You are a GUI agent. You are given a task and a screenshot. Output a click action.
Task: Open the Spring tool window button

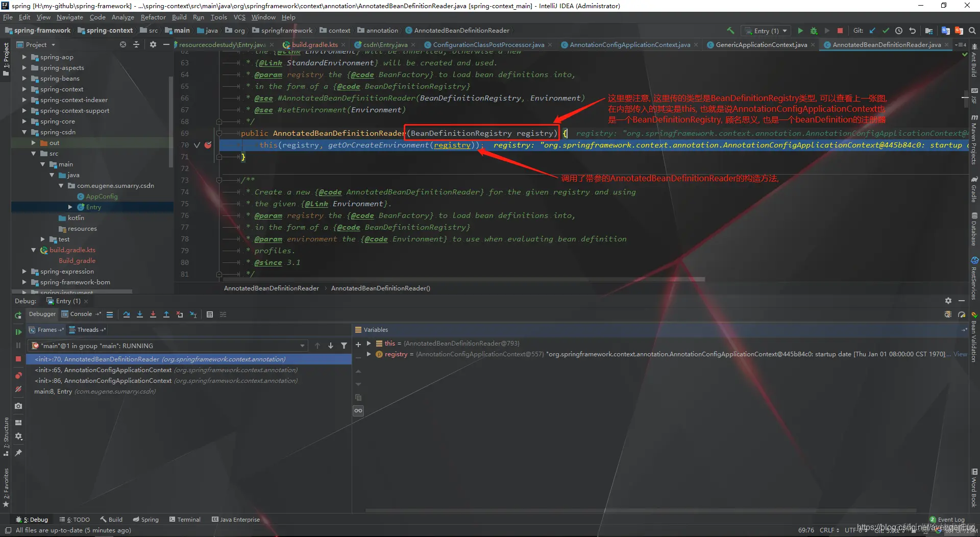coord(145,520)
